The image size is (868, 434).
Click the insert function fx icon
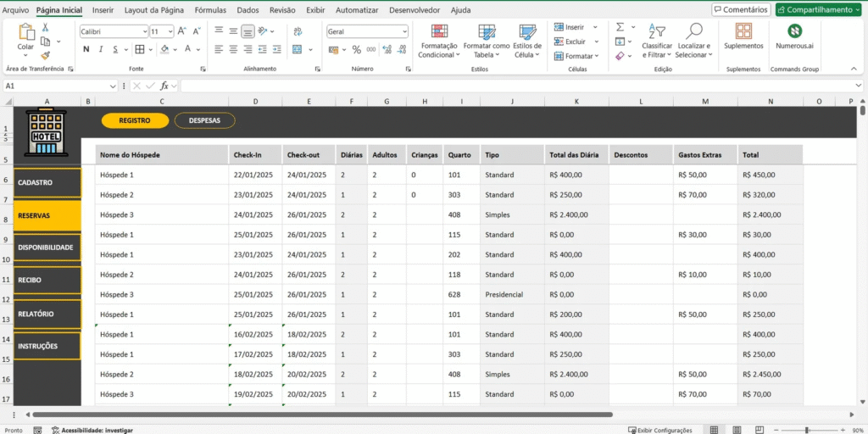tap(164, 86)
